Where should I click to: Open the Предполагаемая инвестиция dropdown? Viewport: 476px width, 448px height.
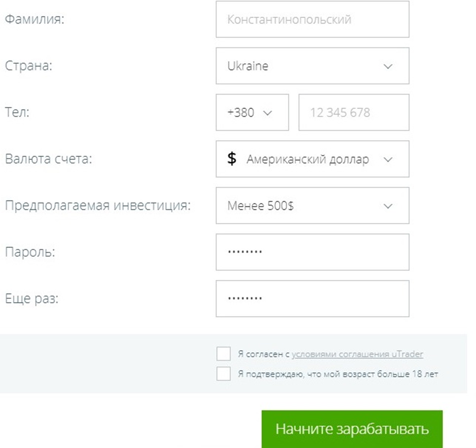312,205
